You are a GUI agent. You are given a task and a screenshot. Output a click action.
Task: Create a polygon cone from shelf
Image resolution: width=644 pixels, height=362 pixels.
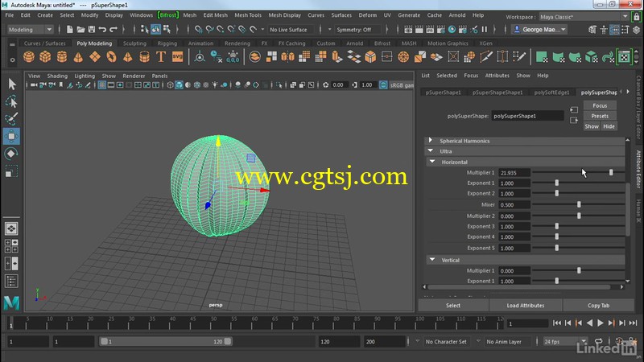[78, 56]
